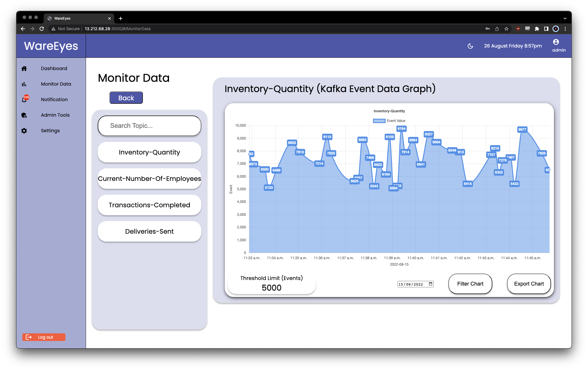Click the Admin Tools shield icon
Screen dimensions: 588x370
pyautogui.click(x=24, y=115)
